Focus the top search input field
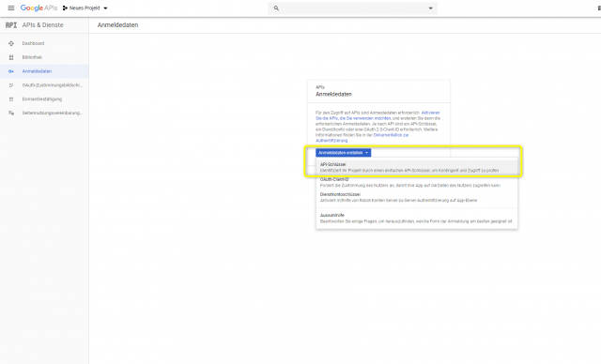601x364 pixels. click(x=353, y=8)
